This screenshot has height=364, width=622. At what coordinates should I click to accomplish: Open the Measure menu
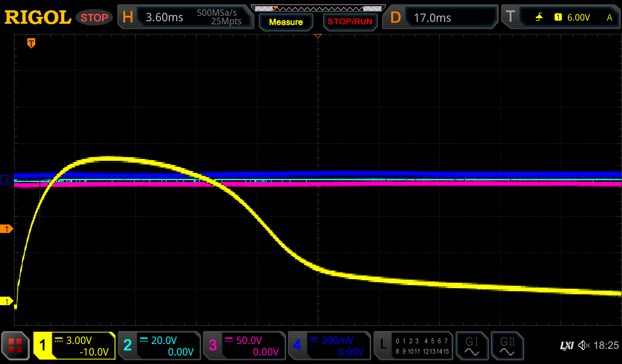point(285,22)
